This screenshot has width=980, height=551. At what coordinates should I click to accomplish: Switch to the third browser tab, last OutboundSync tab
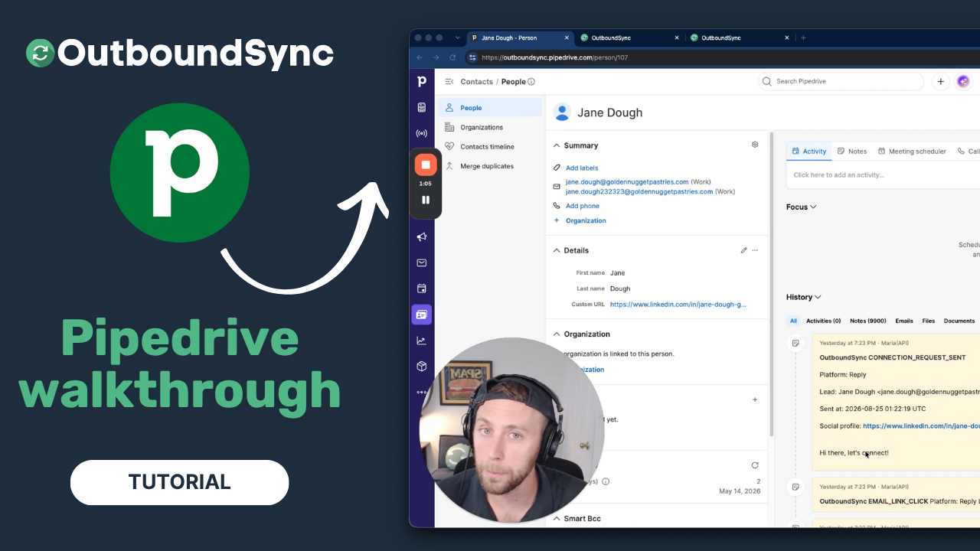[x=739, y=37]
